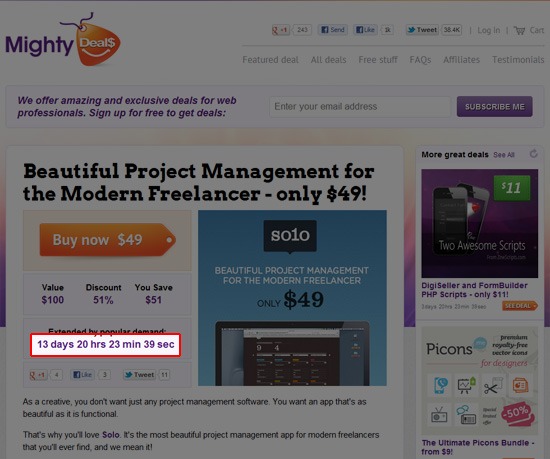
Task: Click the refresh icon beside See All
Action: 534,154
